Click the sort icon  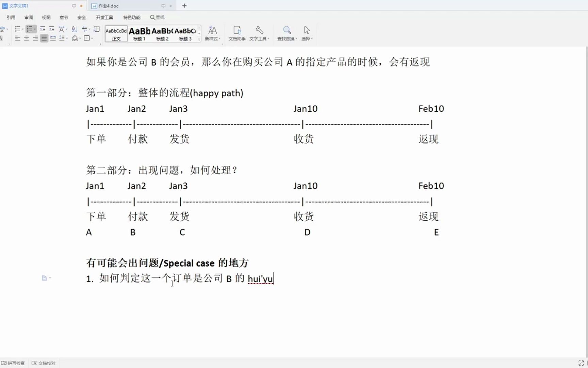tap(75, 29)
